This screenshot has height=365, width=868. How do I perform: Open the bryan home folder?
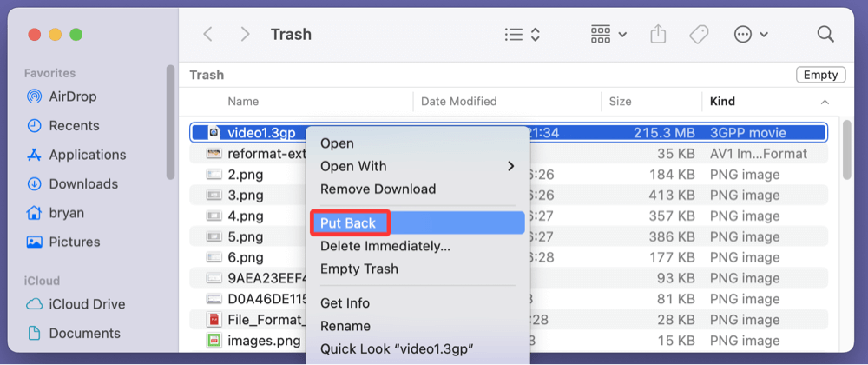tap(56, 213)
